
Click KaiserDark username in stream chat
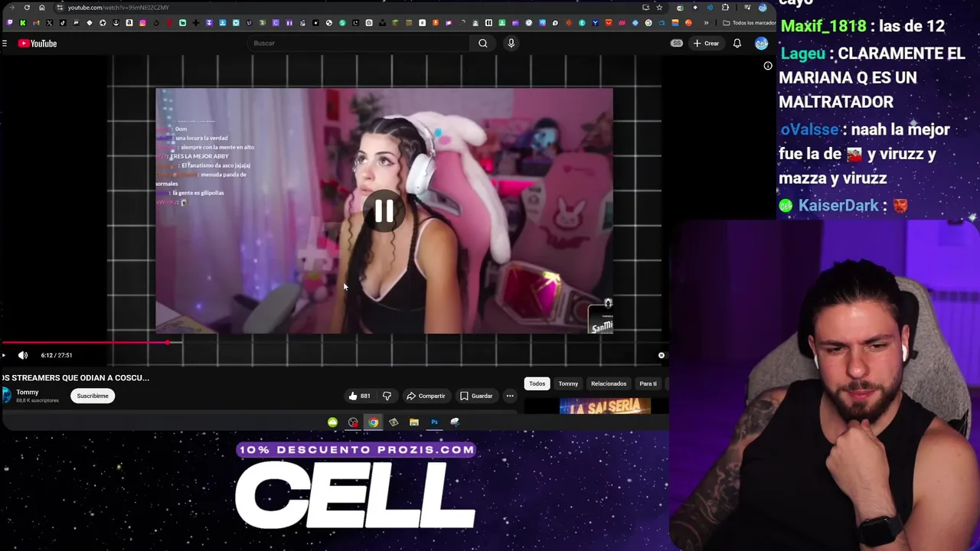[838, 205]
